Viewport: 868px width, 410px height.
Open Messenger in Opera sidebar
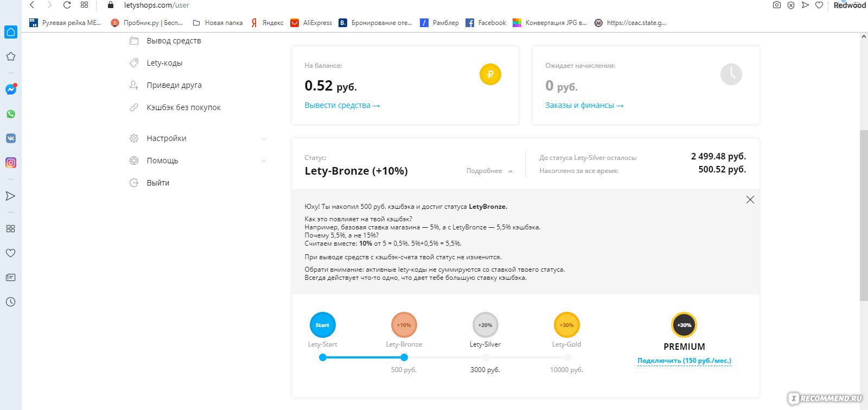11,89
